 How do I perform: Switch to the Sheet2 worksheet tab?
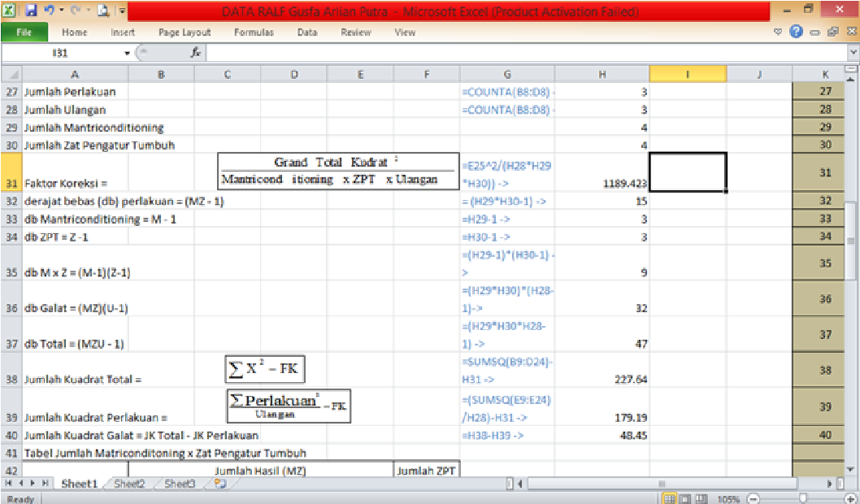point(129,484)
